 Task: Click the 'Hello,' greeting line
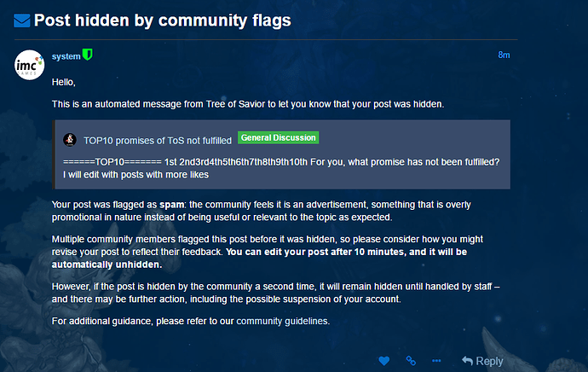(x=64, y=83)
